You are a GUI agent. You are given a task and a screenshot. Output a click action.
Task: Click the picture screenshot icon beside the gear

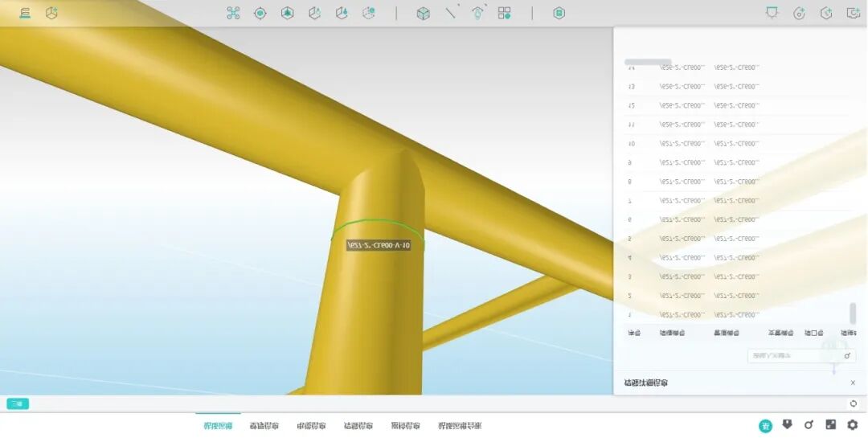click(x=831, y=425)
